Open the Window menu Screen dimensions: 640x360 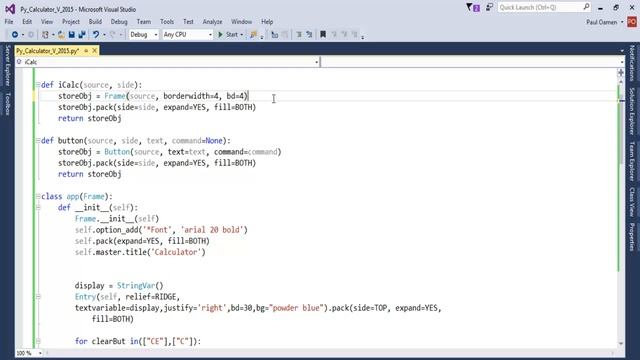241,22
